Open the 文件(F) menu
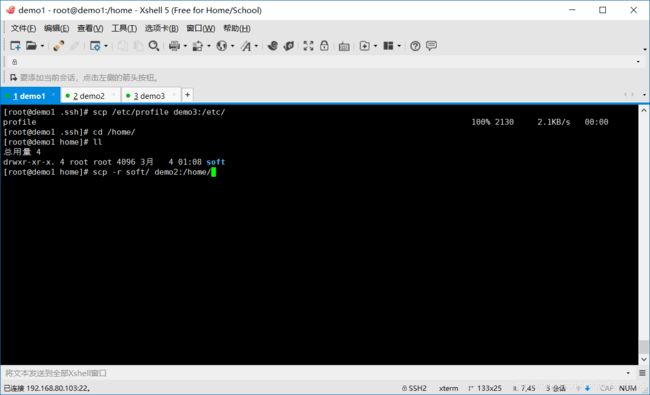 23,29
